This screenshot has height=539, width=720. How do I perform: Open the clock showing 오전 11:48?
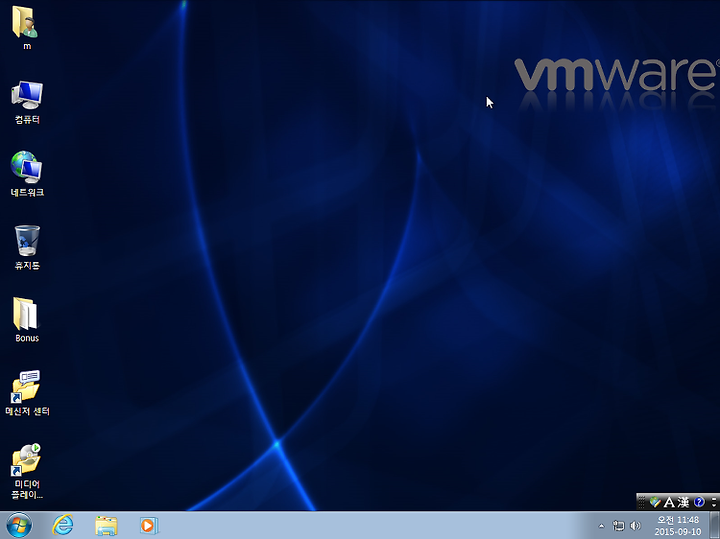(x=678, y=526)
